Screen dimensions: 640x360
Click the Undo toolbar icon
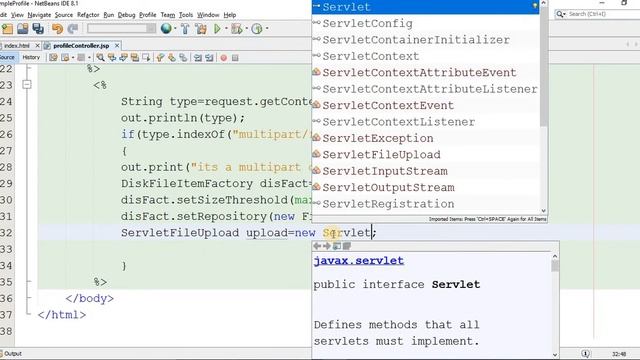click(58, 29)
